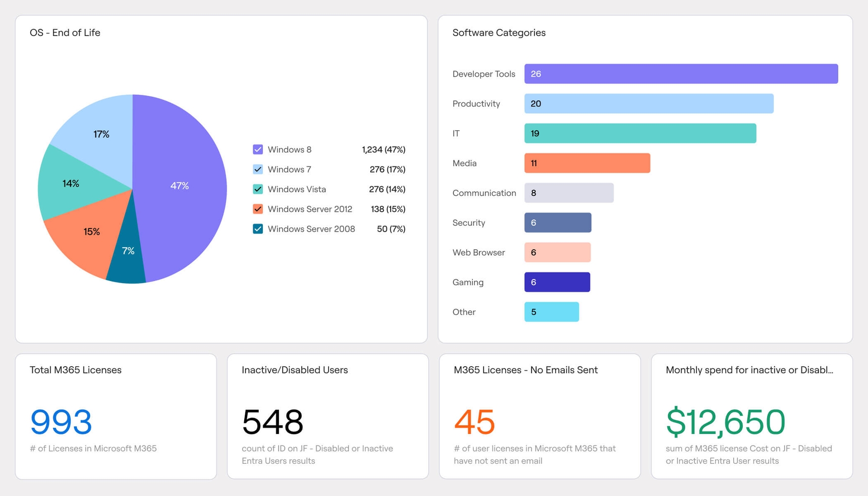Select the 47% purple pie slice
The height and width of the screenshot is (496, 868).
point(182,187)
